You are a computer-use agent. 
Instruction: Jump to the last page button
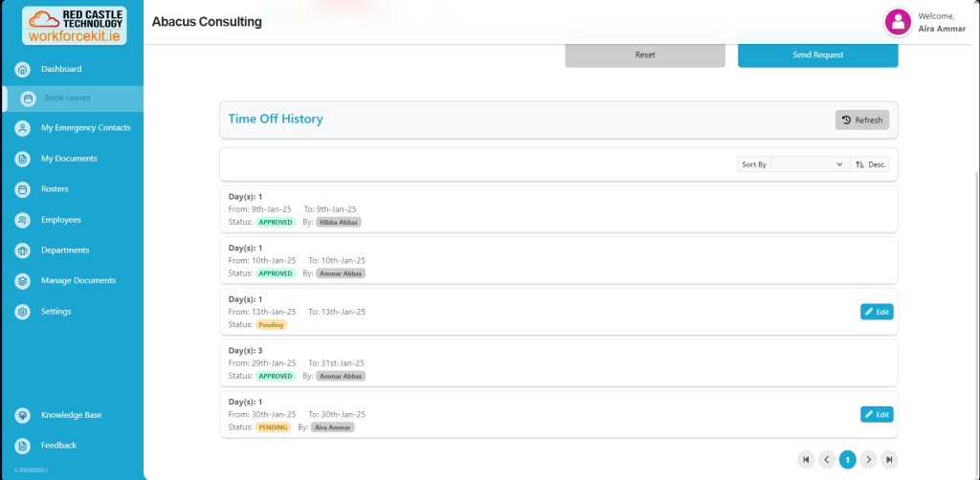pos(889,460)
